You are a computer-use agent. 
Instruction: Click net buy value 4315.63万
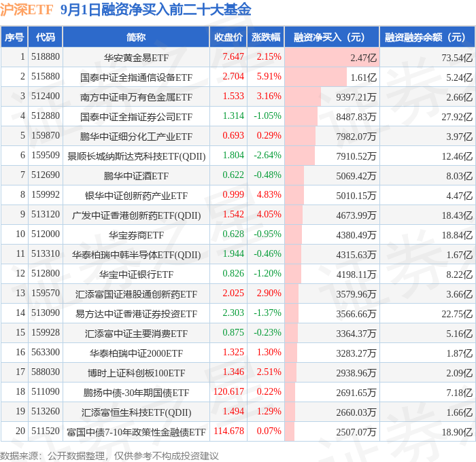click(356, 255)
